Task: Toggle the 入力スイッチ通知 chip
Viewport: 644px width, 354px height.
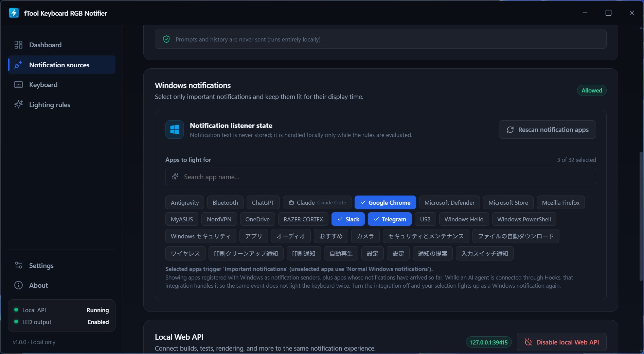Action: point(485,253)
